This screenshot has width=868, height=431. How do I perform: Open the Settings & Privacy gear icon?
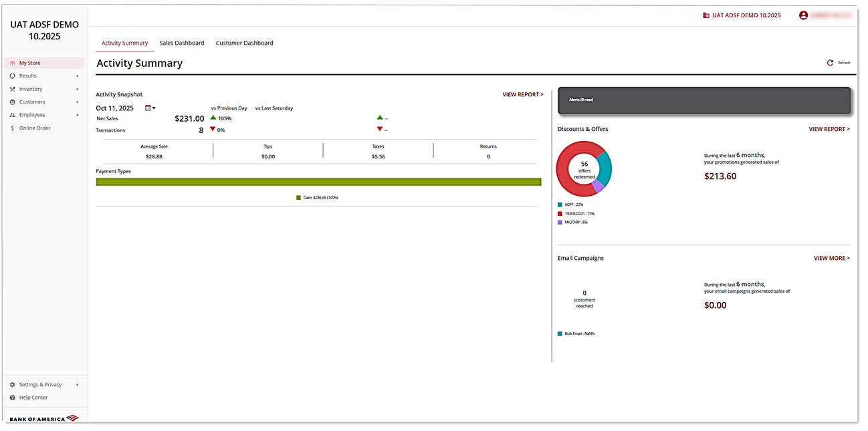point(11,384)
